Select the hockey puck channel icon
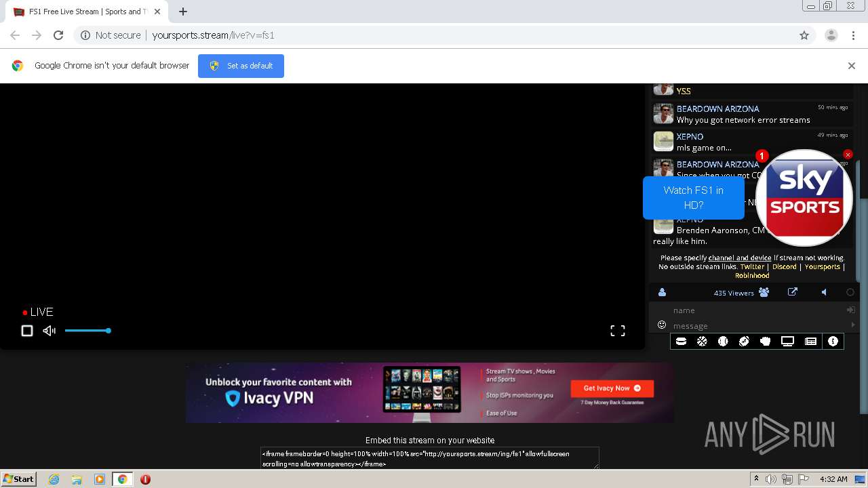The image size is (868, 488). click(x=681, y=342)
